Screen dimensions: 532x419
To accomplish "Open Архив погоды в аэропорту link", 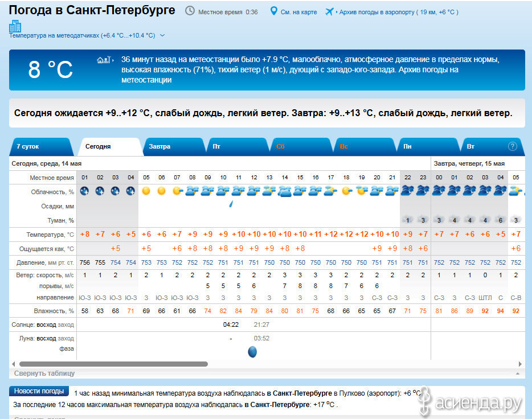I will [x=399, y=12].
